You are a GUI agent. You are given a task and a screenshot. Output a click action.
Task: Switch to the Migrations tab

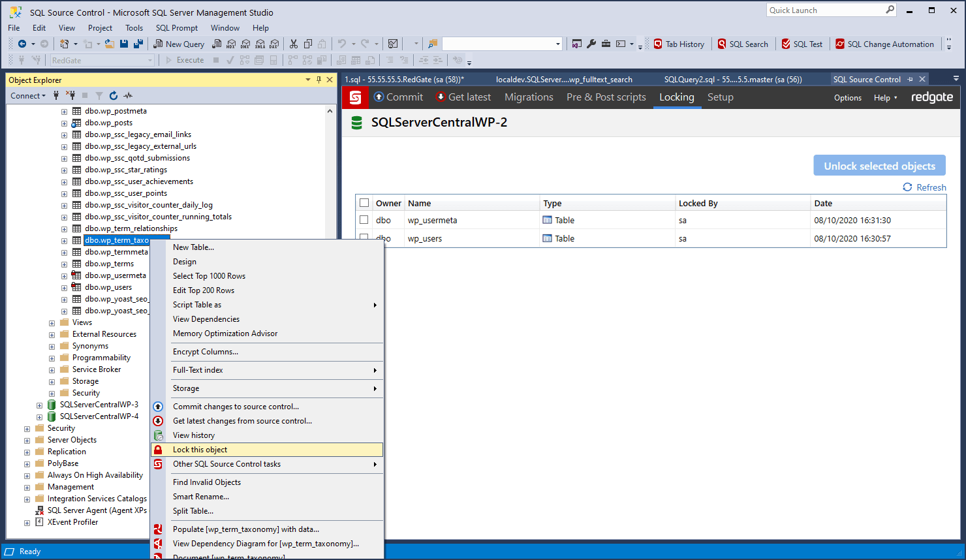pyautogui.click(x=529, y=97)
